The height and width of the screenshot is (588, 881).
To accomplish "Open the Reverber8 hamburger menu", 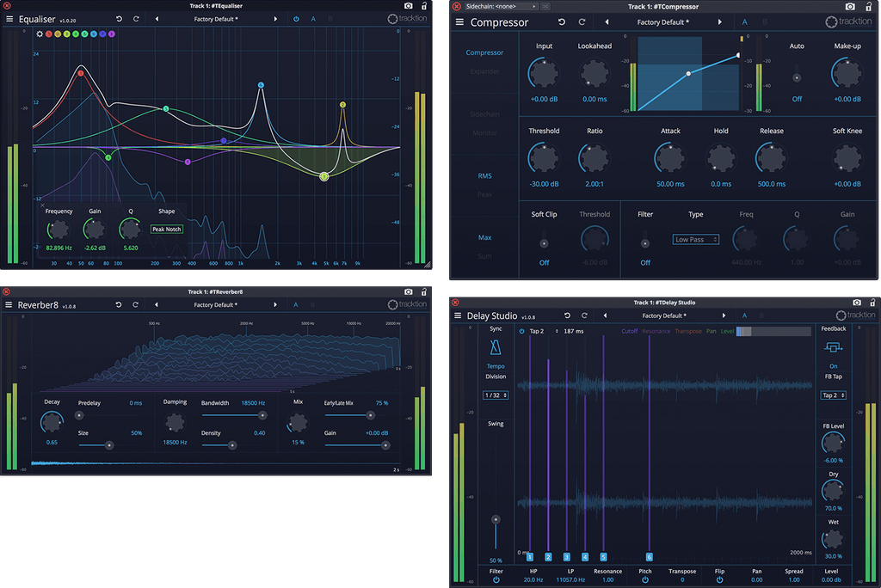I will tap(9, 304).
